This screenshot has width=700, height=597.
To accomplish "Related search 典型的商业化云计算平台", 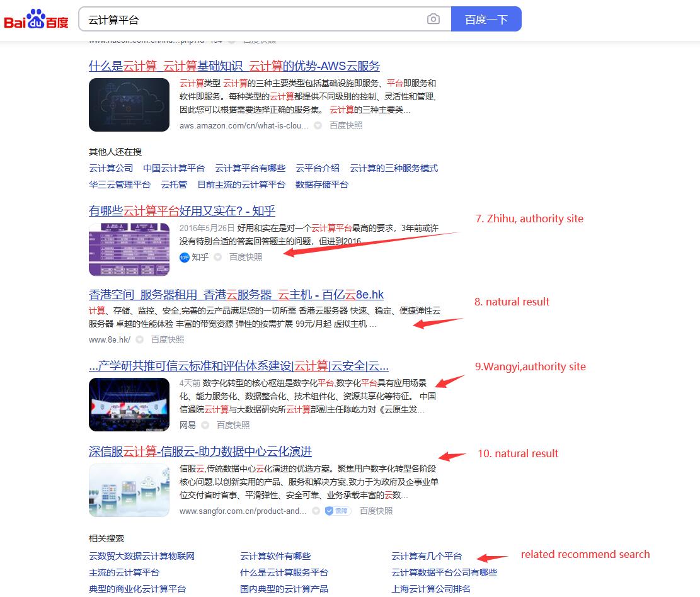I will click(137, 589).
